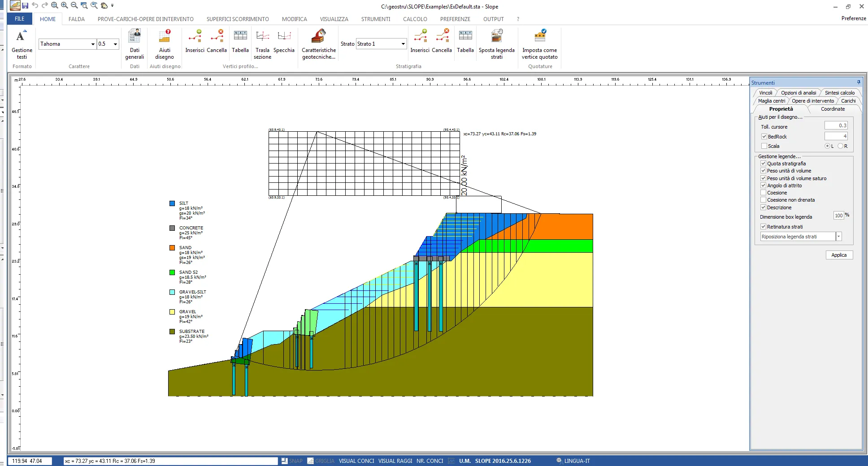
Task: Switch to PROVE-CARICHI-OPERE DI INTERVENTO tab
Action: [146, 19]
